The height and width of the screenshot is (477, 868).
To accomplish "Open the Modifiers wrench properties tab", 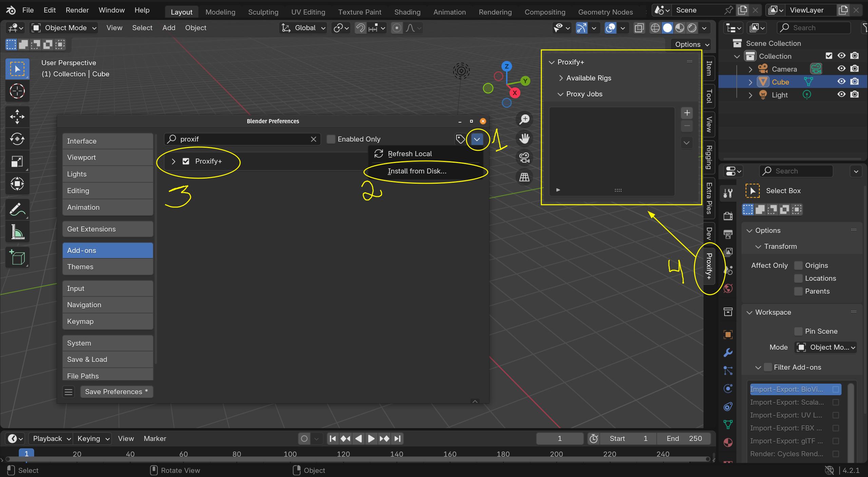I will [728, 352].
